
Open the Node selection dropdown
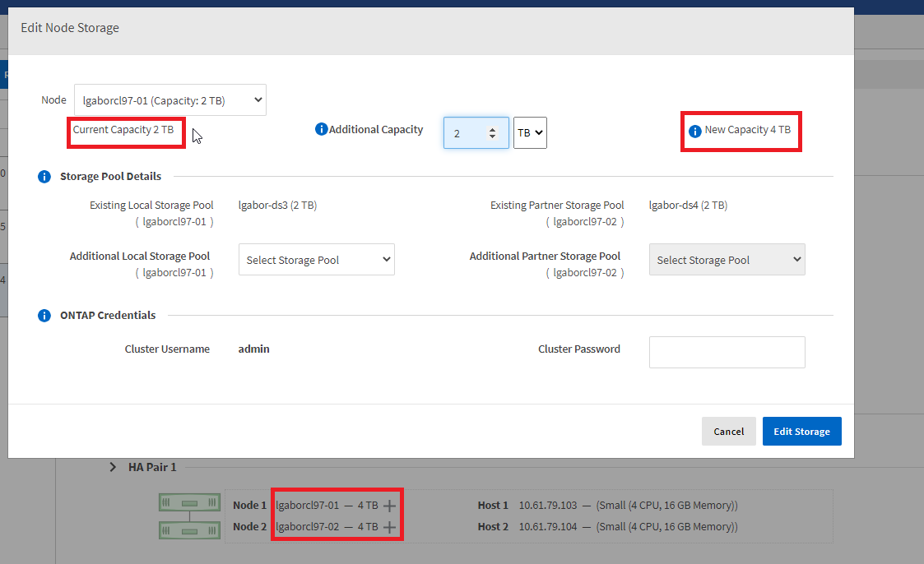(x=169, y=99)
